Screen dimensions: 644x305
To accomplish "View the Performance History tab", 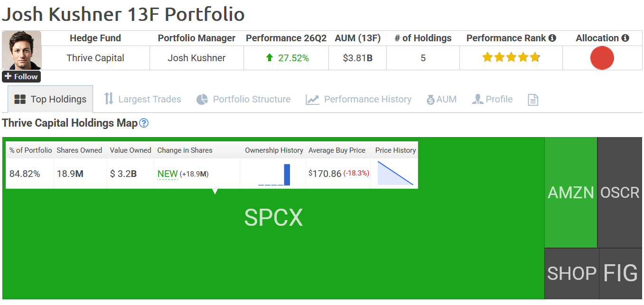I will tap(359, 99).
